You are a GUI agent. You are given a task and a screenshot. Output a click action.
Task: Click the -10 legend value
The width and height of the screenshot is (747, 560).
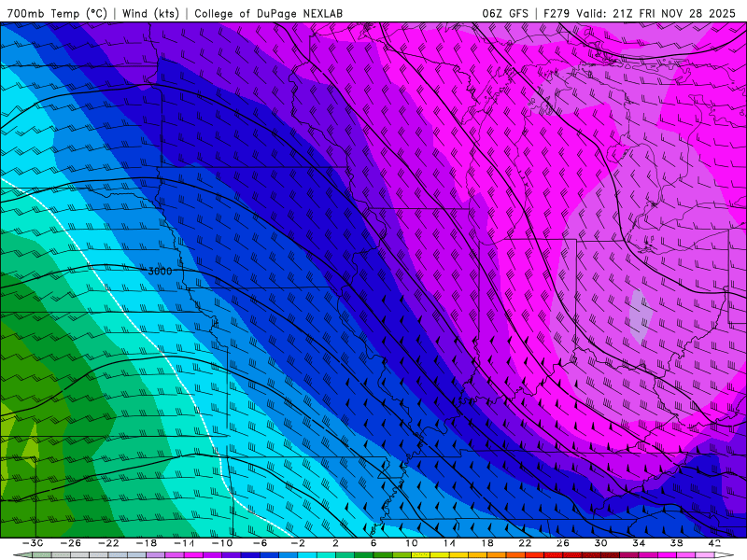pyautogui.click(x=222, y=543)
